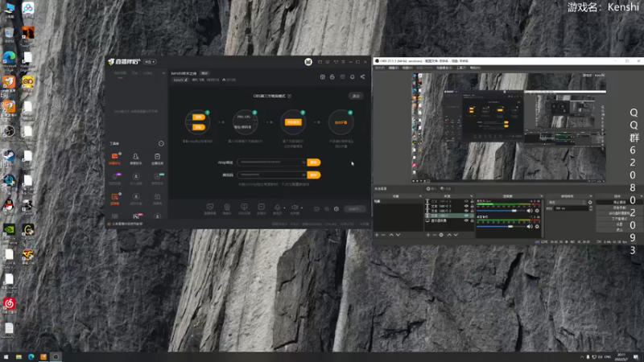The height and width of the screenshot is (362, 644).
Task: Pop out the OBS Audio Mixer panel via header icon
Action: pos(541,196)
